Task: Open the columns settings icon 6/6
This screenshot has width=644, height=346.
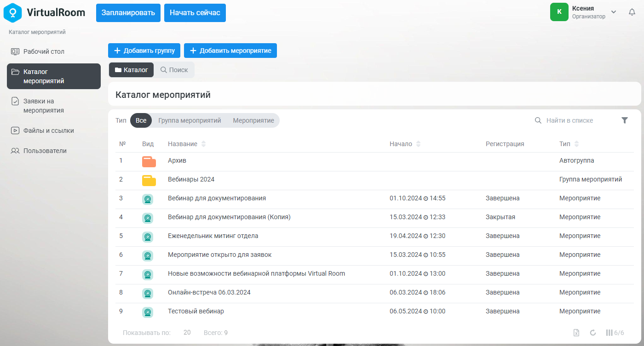Action: point(615,333)
